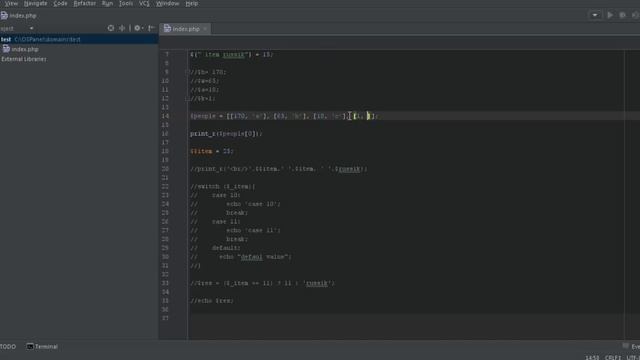640x360 pixels.
Task: Open the View menu
Action: (11, 3)
